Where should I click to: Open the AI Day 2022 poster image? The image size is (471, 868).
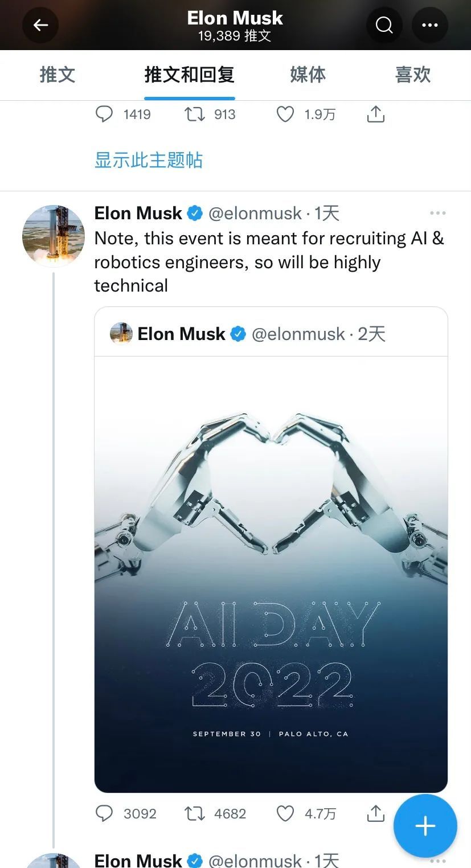coord(271,574)
